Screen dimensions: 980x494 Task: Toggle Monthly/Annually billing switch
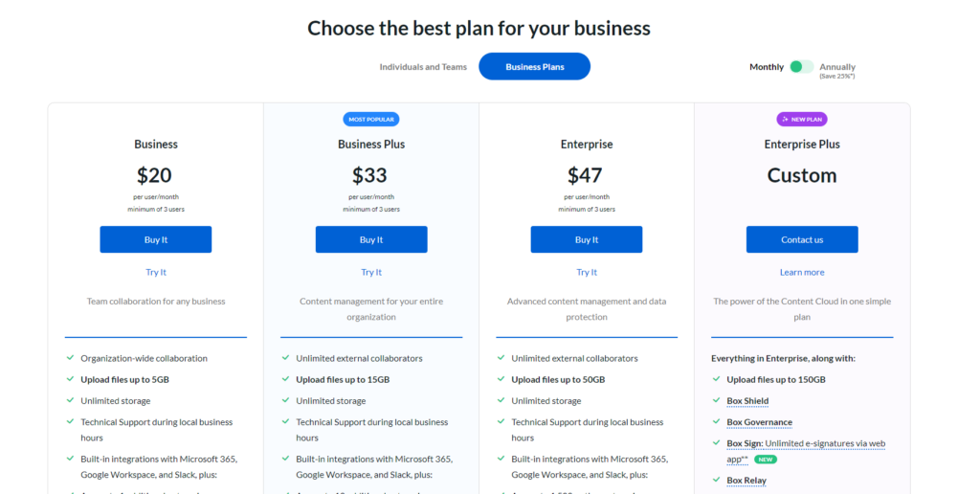point(801,66)
